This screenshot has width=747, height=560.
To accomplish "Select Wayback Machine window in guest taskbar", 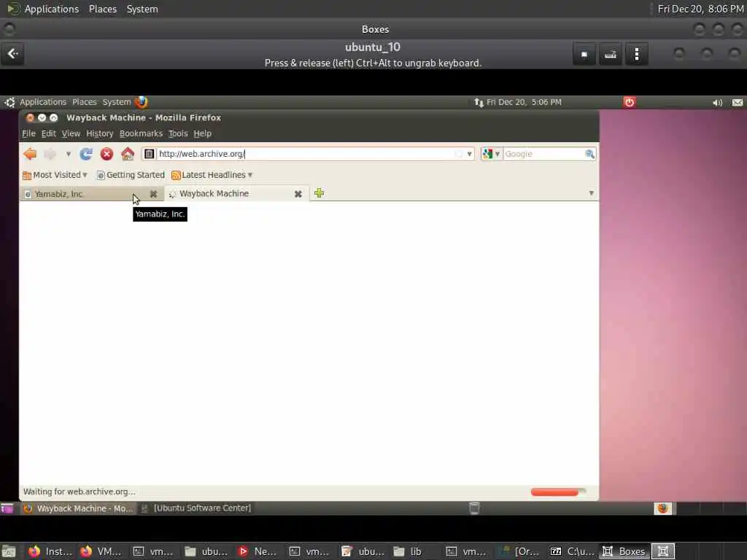I will 79,508.
